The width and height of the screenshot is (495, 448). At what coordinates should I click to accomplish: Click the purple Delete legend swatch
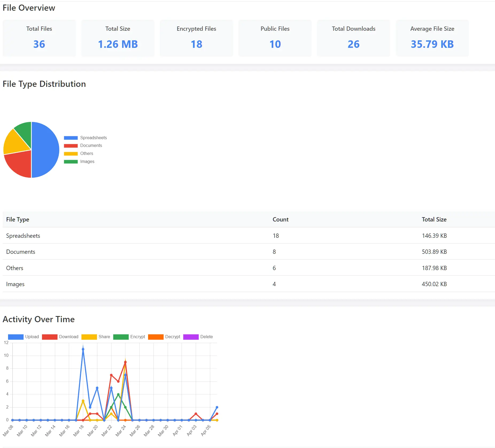tap(191, 337)
